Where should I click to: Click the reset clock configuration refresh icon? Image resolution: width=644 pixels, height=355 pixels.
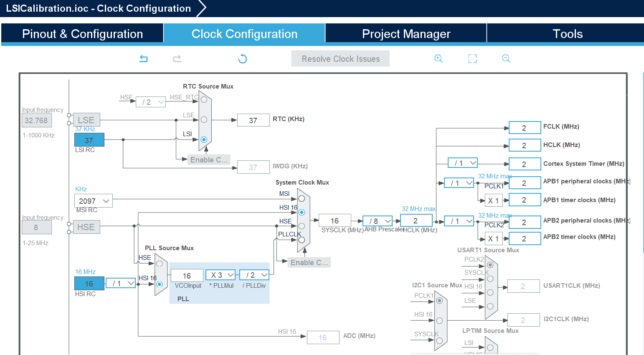pos(242,58)
